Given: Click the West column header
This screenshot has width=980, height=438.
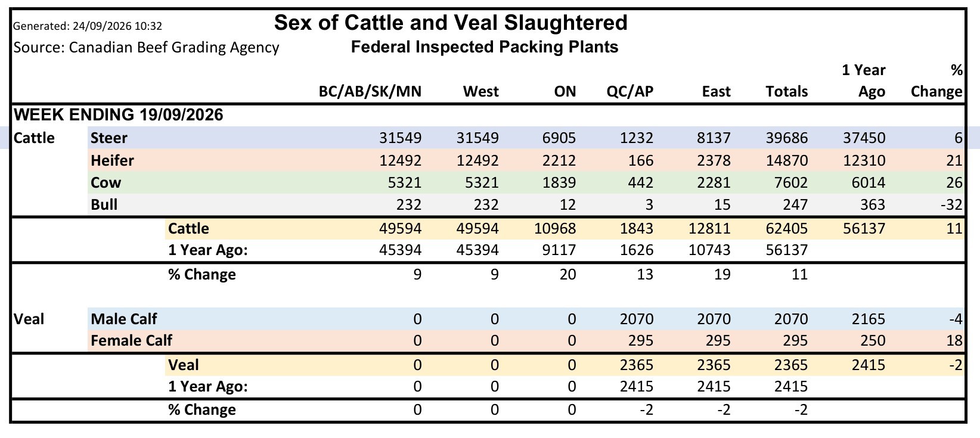Looking at the screenshot, I should point(480,91).
